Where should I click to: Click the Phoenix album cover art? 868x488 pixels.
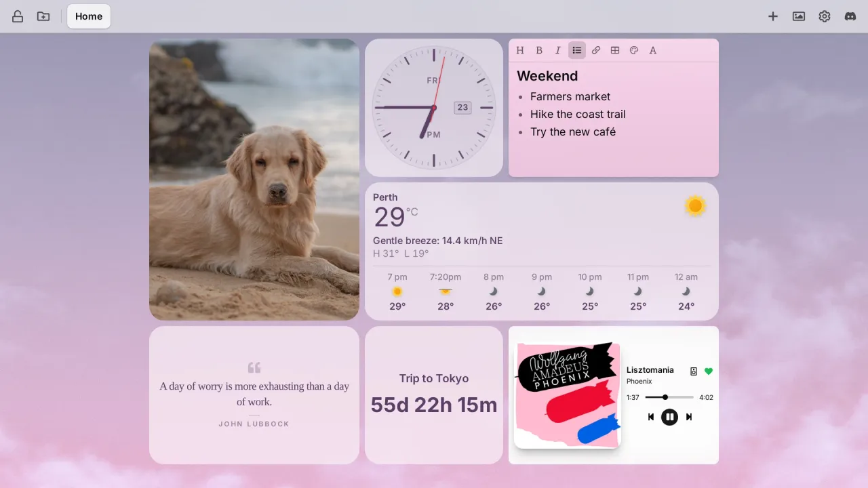point(567,395)
